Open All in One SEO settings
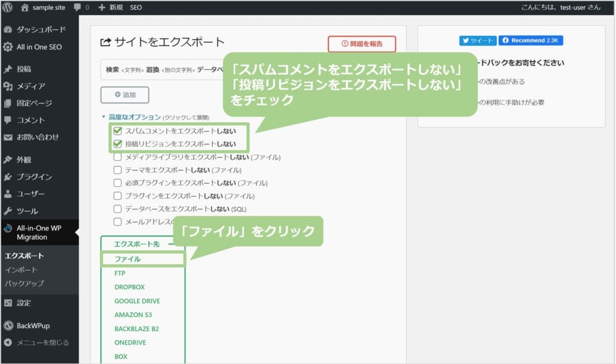 point(8,47)
